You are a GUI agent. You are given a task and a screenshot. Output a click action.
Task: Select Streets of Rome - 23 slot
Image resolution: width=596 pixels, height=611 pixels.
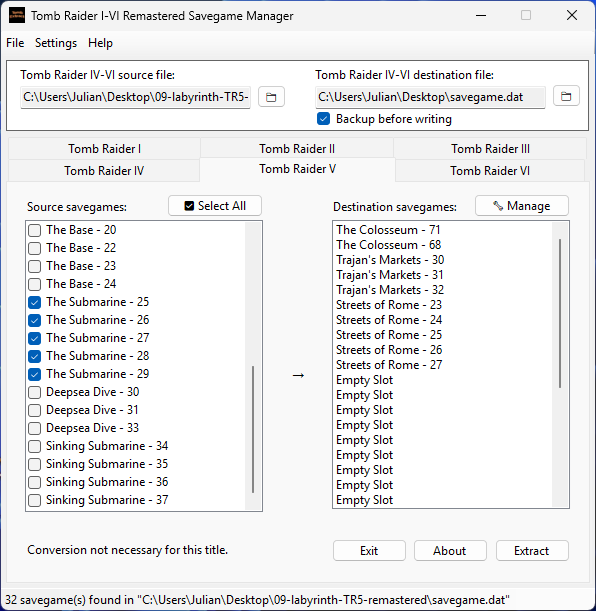[x=389, y=305]
